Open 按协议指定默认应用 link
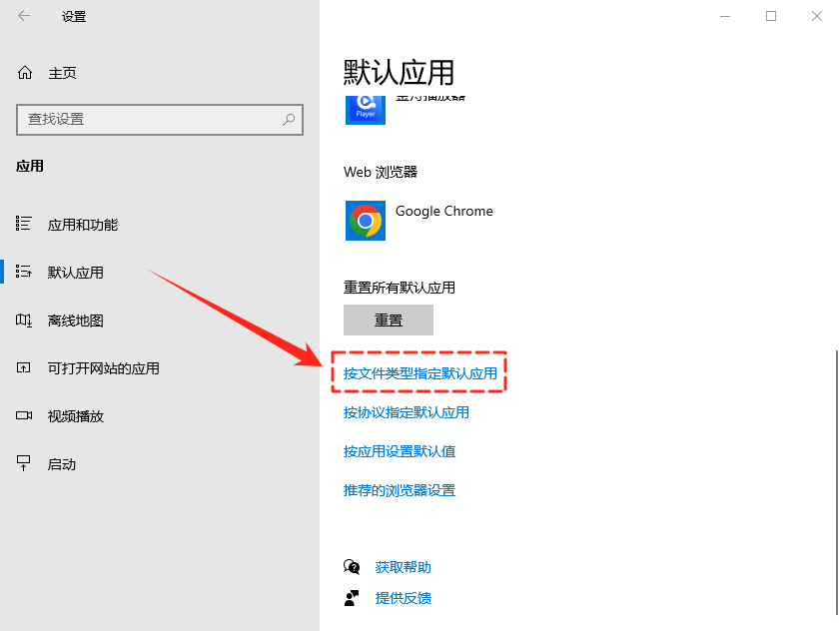 (x=406, y=412)
